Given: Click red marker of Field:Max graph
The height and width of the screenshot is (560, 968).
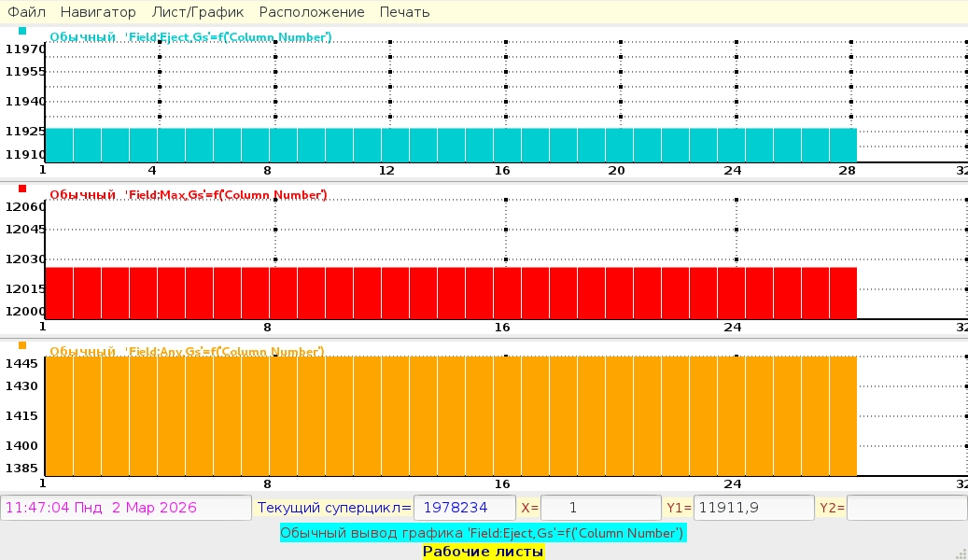Looking at the screenshot, I should 22,189.
